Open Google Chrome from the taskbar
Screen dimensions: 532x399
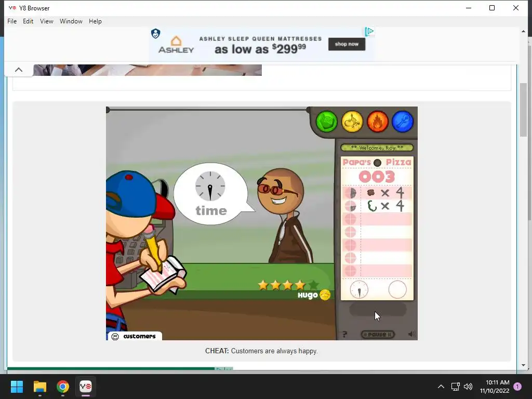[63, 387]
